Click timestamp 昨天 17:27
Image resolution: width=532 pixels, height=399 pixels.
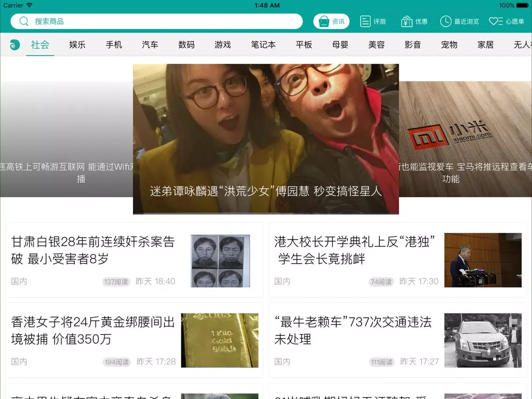[419, 362]
